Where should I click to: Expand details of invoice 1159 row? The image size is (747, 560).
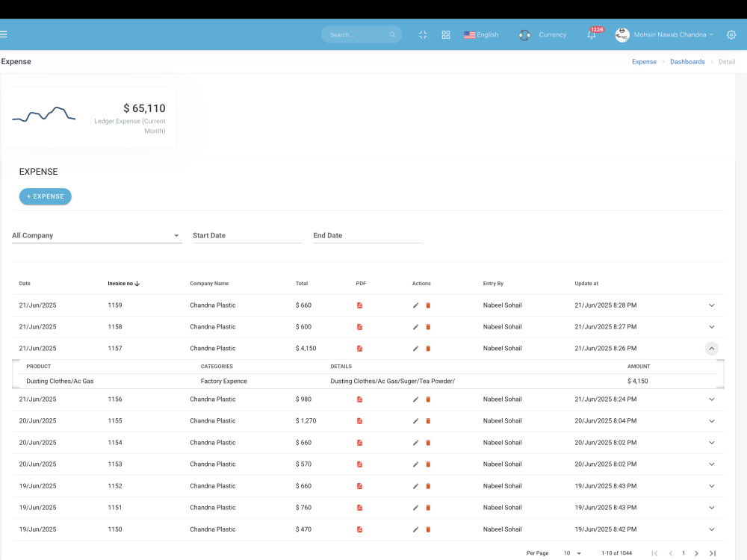[712, 305]
